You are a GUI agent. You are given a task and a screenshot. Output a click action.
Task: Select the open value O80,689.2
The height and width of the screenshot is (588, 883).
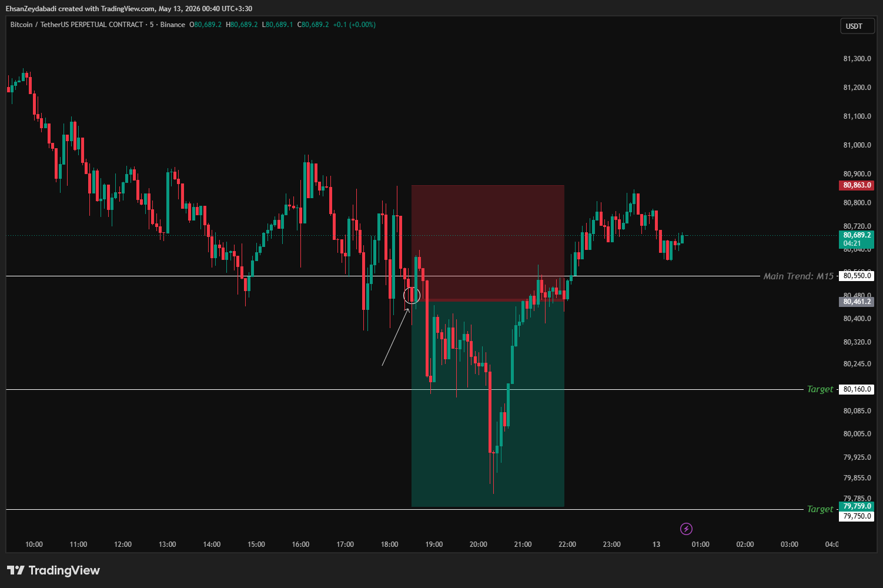pos(205,25)
